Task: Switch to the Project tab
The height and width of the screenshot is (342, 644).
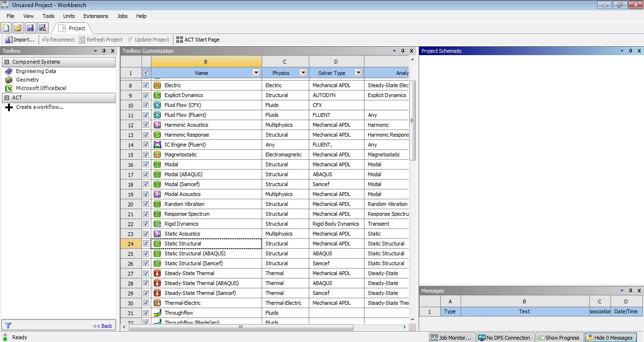Action: pos(72,28)
